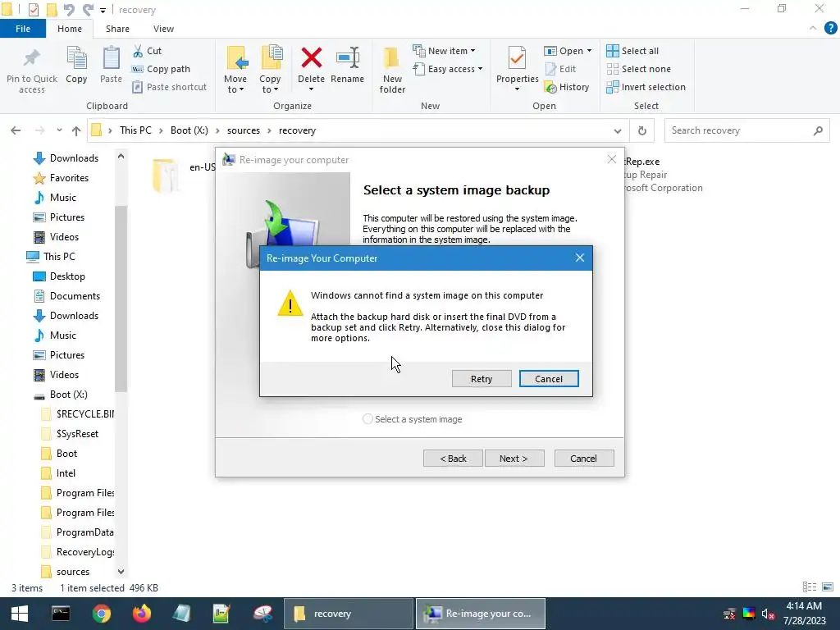Switch to the Share ribbon tab
Screen dimensions: 840x630
coord(117,29)
